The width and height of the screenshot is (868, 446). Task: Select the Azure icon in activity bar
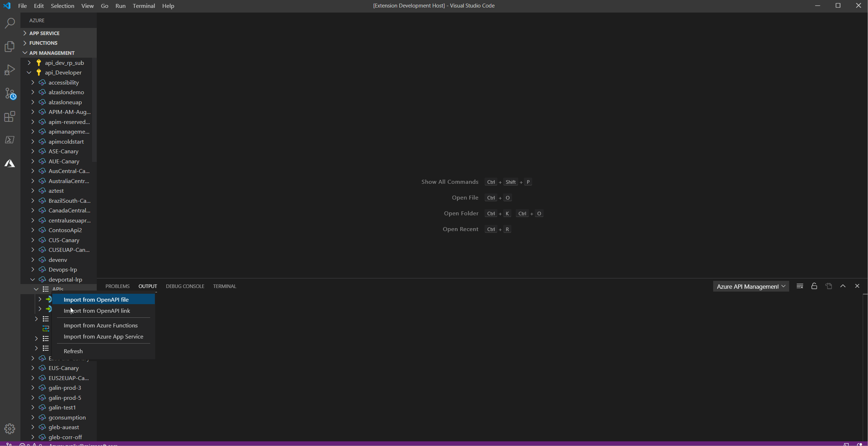click(x=10, y=163)
